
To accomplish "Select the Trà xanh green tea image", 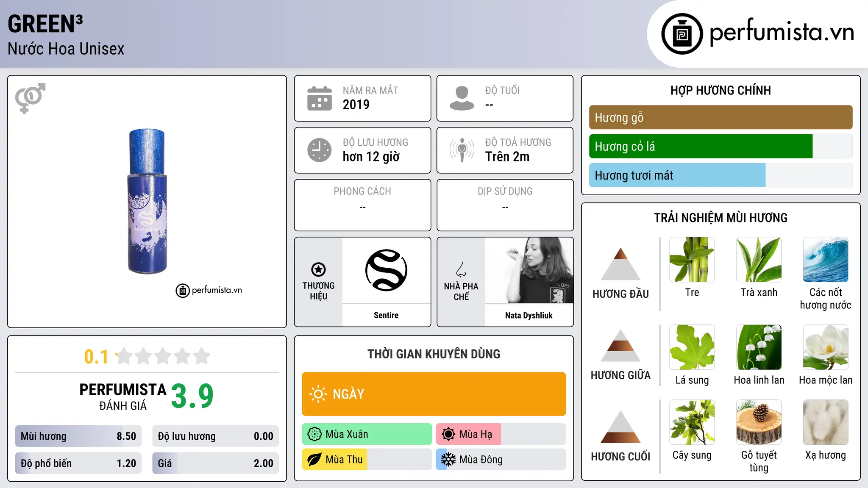I will point(759,260).
